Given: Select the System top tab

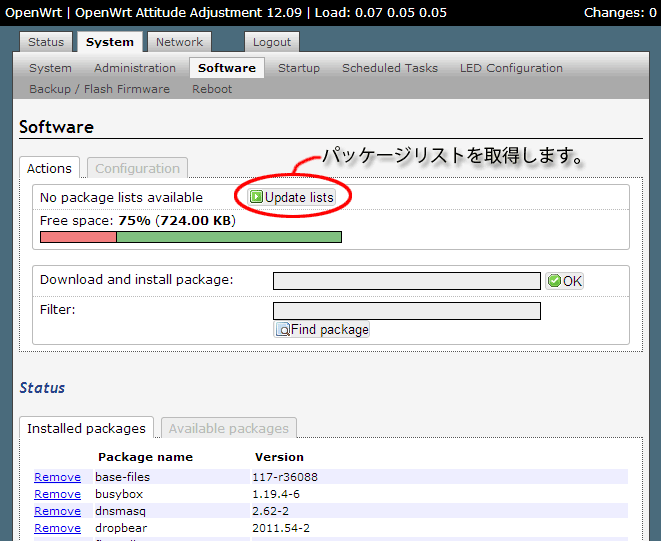Looking at the screenshot, I should (x=110, y=42).
